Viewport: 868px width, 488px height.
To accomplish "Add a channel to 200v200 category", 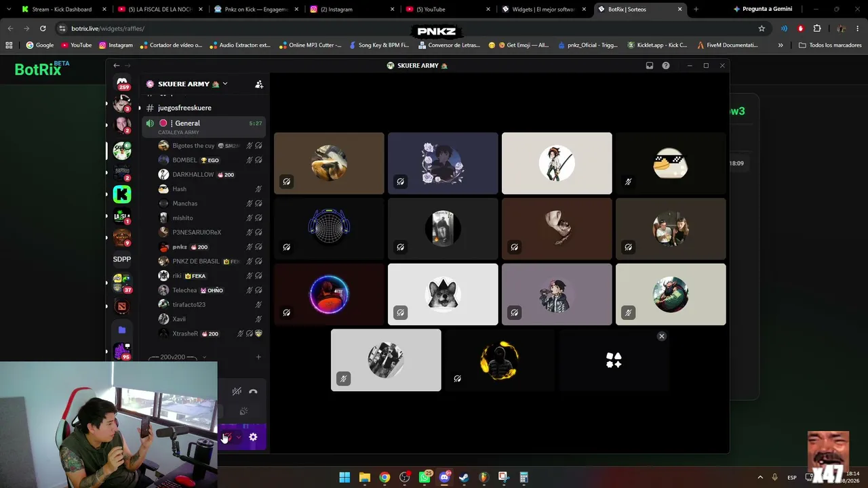I will coord(258,357).
